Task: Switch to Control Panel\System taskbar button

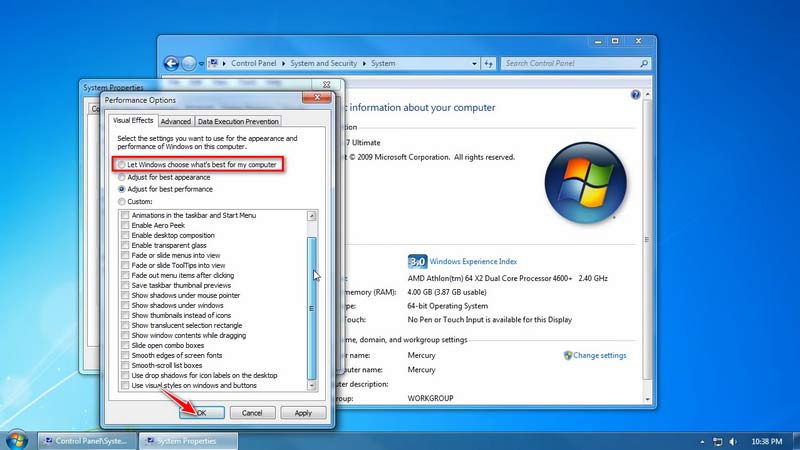Action: tap(87, 441)
